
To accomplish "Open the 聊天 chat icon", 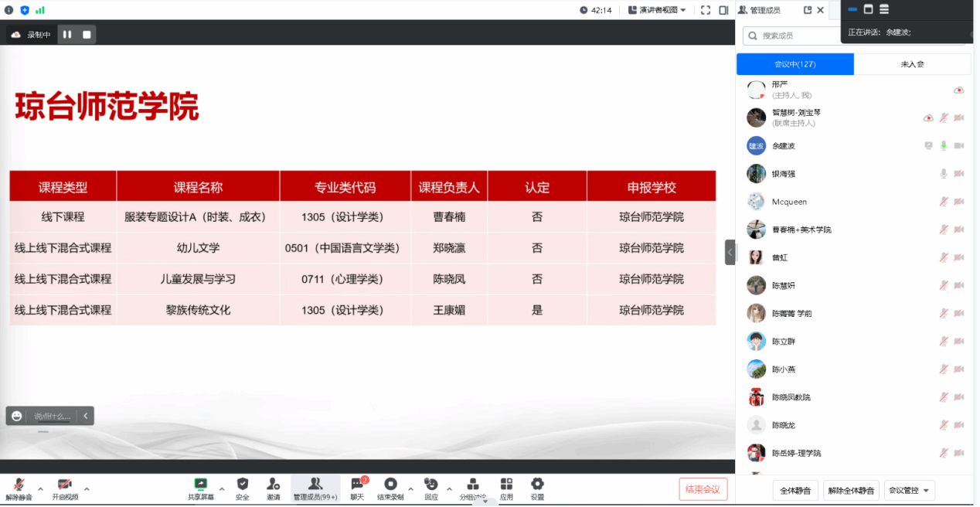I will click(357, 485).
